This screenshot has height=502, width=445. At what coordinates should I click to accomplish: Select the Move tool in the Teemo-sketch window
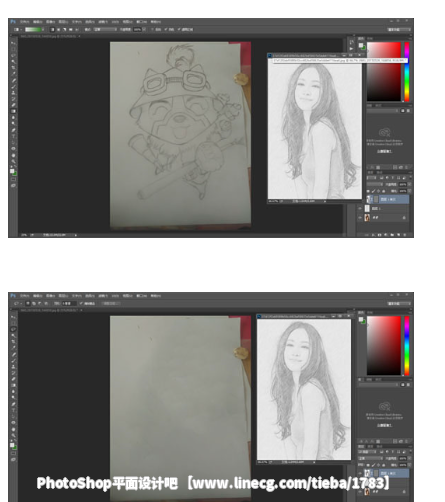[x=13, y=43]
